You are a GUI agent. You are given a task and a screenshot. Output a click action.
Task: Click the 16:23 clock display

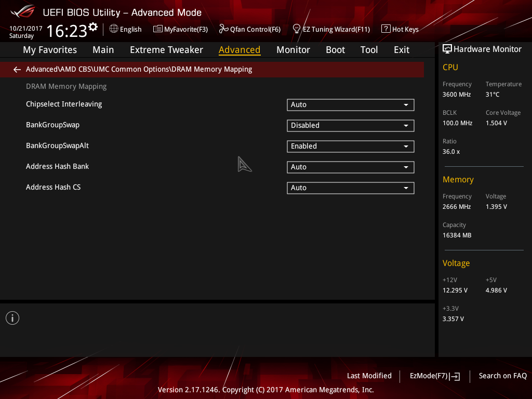[67, 31]
